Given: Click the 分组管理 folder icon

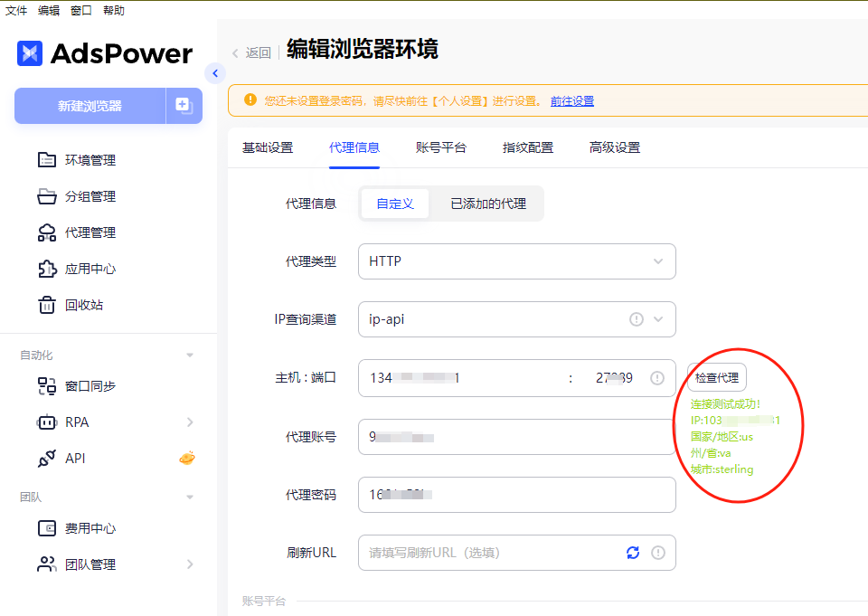Looking at the screenshot, I should [x=46, y=196].
